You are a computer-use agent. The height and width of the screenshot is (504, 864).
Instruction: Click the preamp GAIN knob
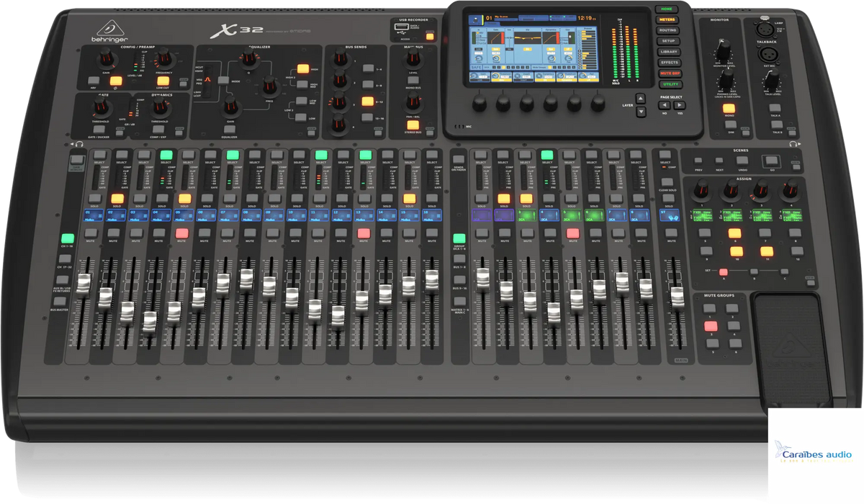tap(109, 59)
